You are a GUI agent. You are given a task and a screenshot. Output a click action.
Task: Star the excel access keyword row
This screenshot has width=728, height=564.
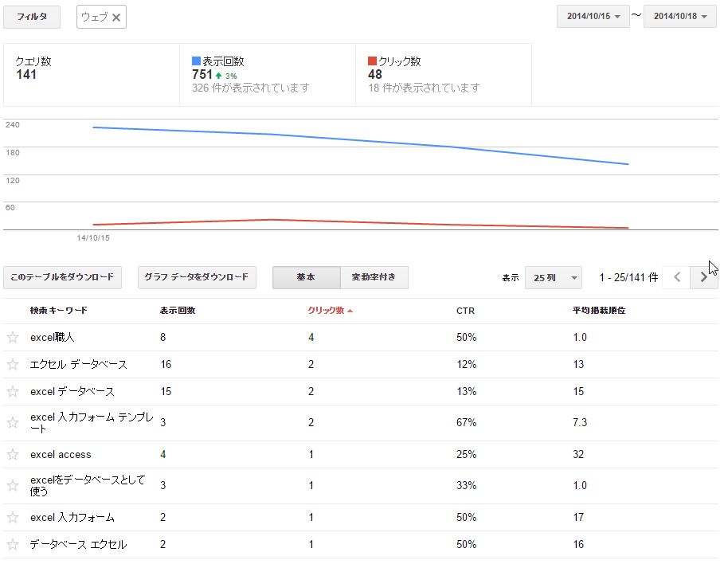pos(13,455)
